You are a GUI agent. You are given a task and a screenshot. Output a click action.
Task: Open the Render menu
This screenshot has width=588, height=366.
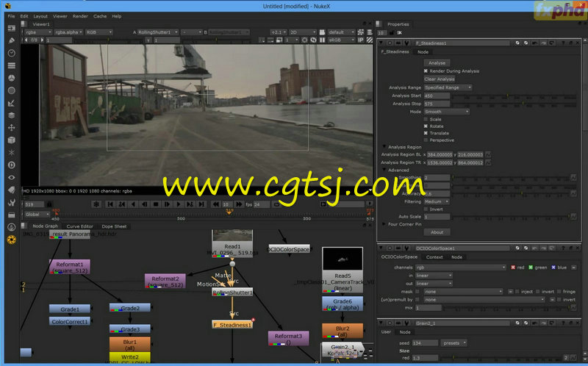click(80, 16)
